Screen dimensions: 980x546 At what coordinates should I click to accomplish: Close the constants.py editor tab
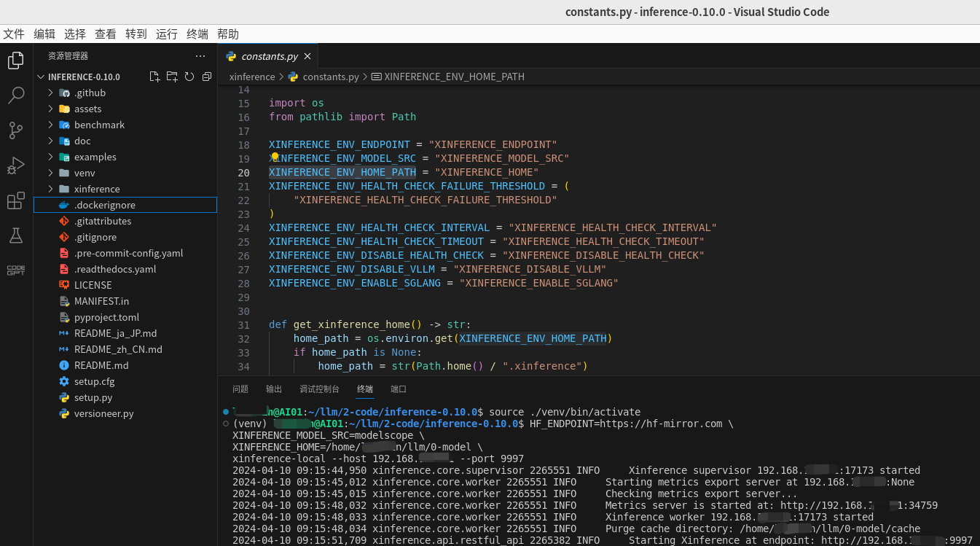coord(307,56)
